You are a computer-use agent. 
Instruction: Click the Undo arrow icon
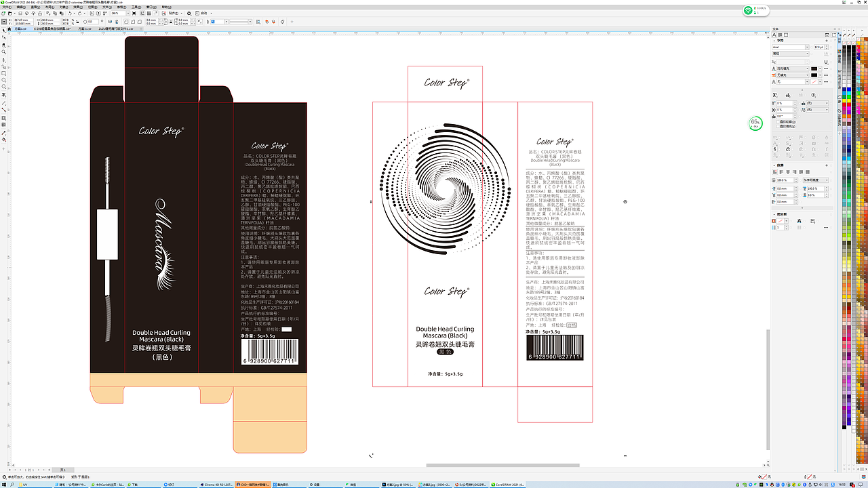[69, 14]
